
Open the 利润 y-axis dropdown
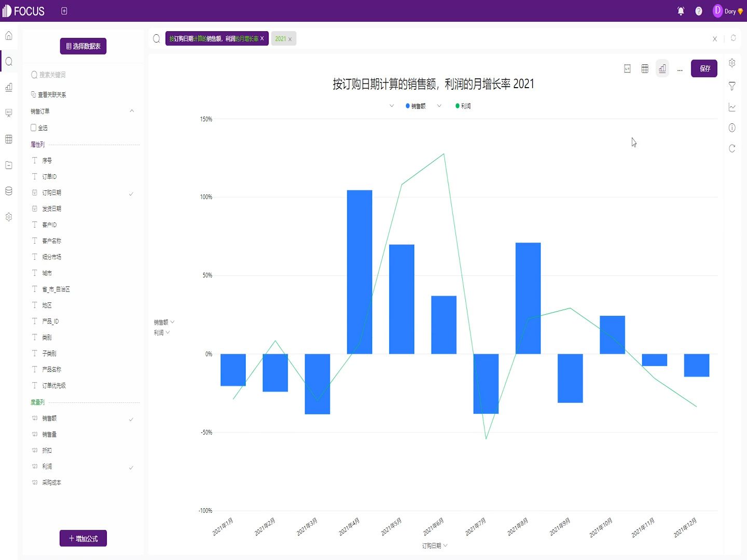tap(168, 332)
